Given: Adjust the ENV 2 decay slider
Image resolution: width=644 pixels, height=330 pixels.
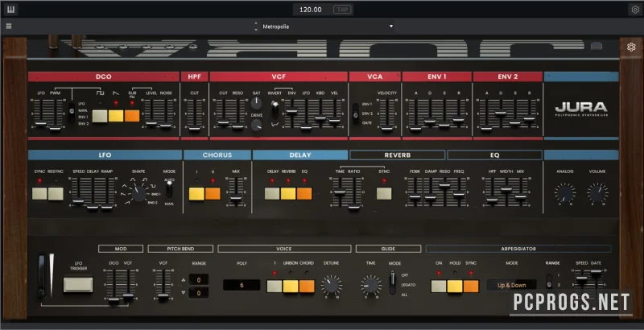Looking at the screenshot, I should pos(501,112).
